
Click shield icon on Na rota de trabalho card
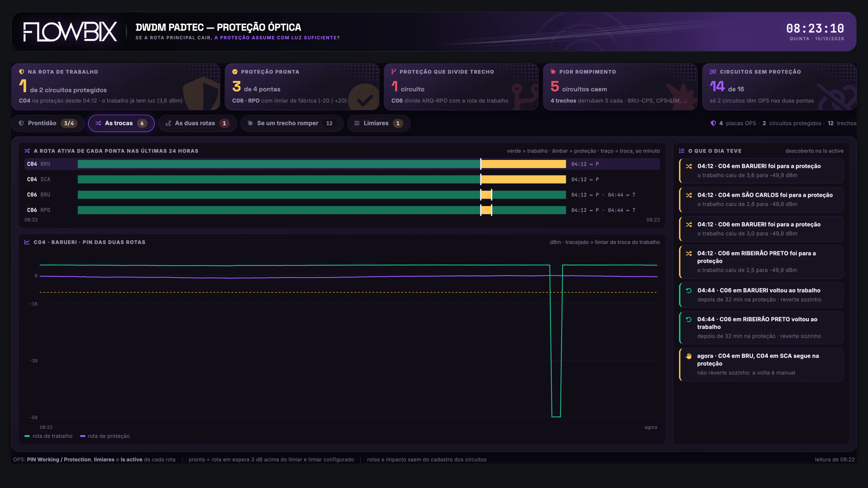coord(22,72)
